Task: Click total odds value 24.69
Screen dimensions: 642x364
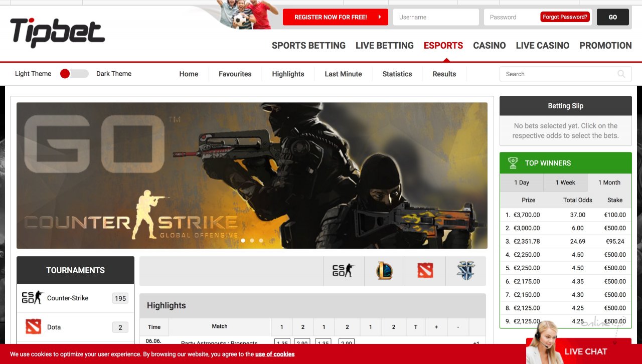Action: coord(578,241)
